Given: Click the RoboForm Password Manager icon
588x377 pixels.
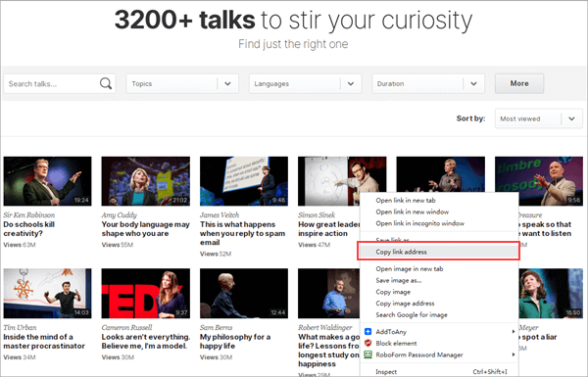Looking at the screenshot, I should (x=368, y=354).
